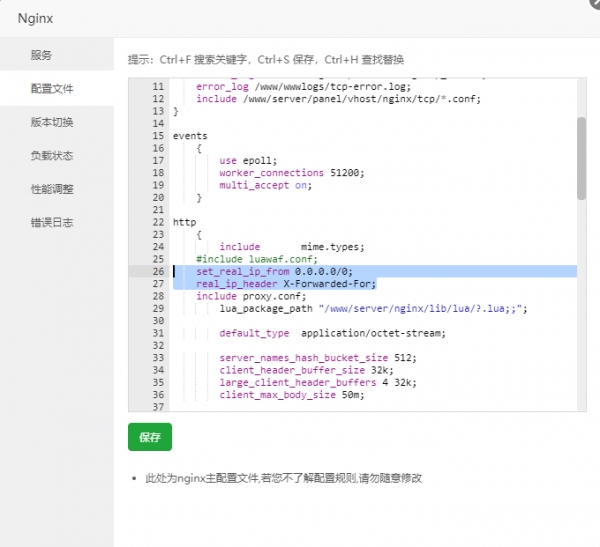Click the server_names_hash_bucket_size 512 line
This screenshot has height=547, width=600.
click(x=318, y=358)
